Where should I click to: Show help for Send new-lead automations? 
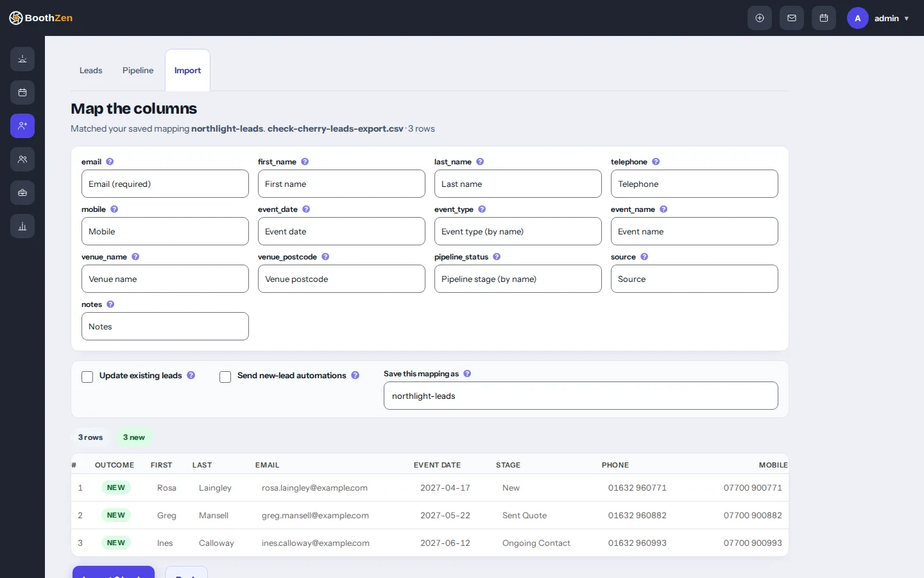(355, 376)
